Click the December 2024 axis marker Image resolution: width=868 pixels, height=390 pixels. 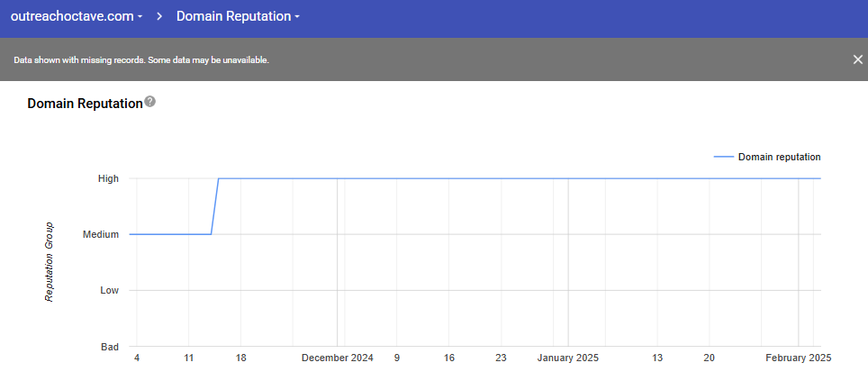tap(337, 358)
